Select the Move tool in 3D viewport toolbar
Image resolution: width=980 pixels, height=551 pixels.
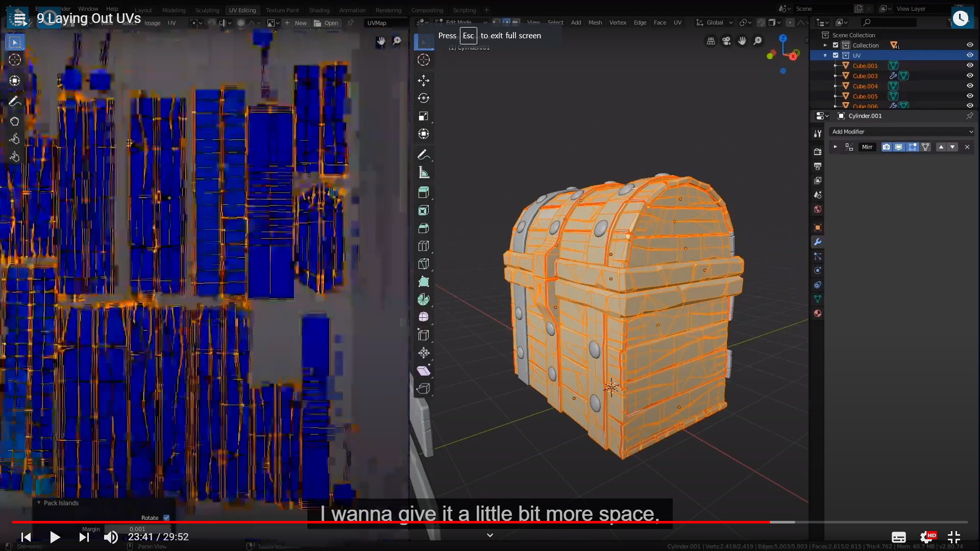pos(423,81)
